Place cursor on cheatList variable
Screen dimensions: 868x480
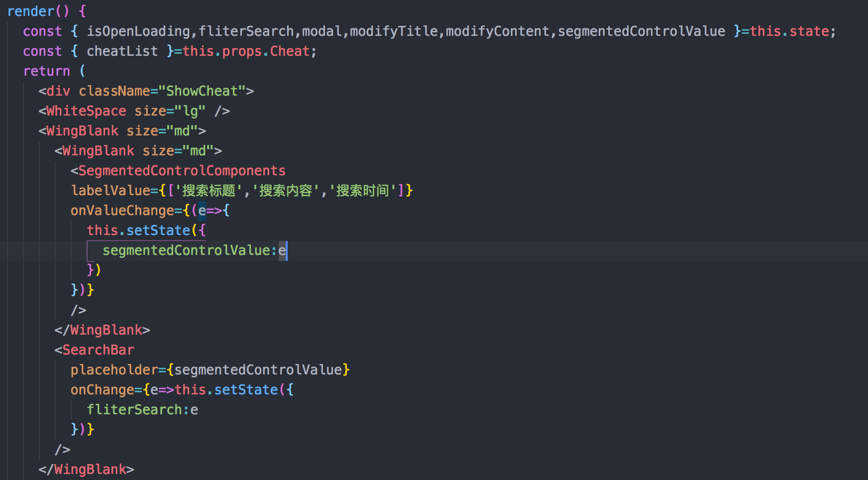tap(122, 51)
